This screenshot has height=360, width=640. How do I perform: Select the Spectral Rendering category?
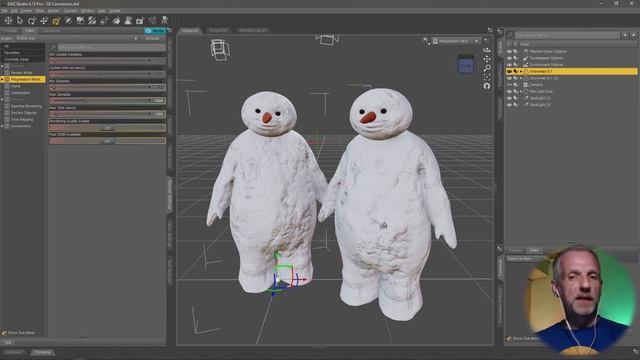point(26,106)
